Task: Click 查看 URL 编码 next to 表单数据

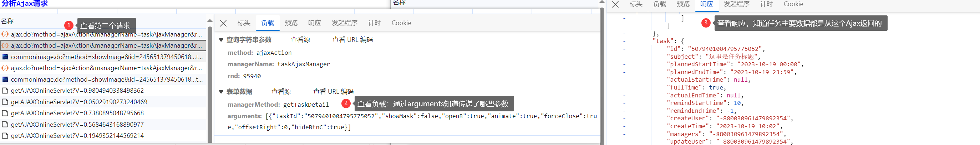Action: pos(333,92)
